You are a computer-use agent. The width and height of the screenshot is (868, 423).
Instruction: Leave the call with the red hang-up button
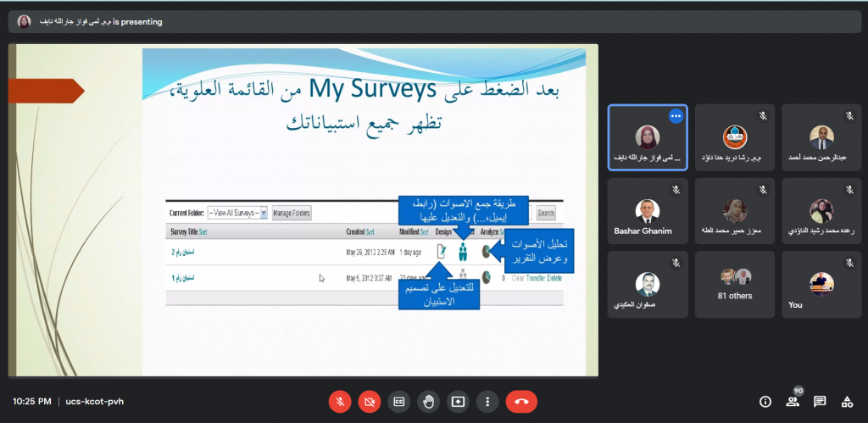coord(520,401)
